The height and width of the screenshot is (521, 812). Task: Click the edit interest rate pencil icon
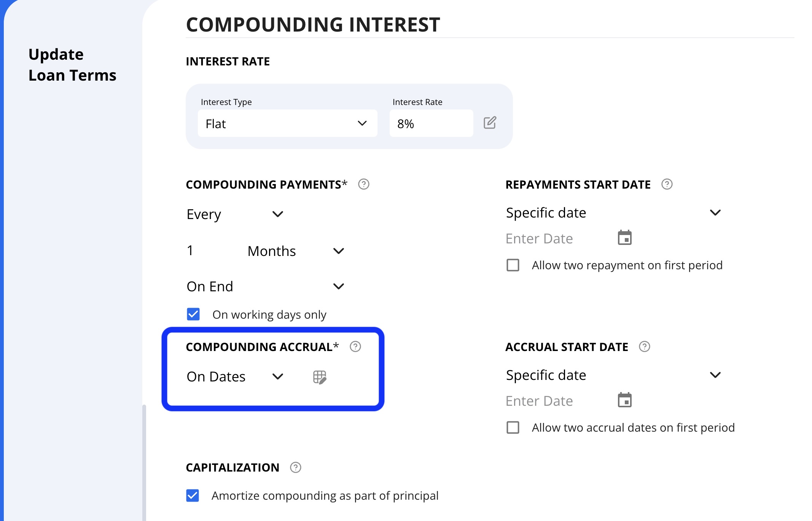(x=490, y=123)
